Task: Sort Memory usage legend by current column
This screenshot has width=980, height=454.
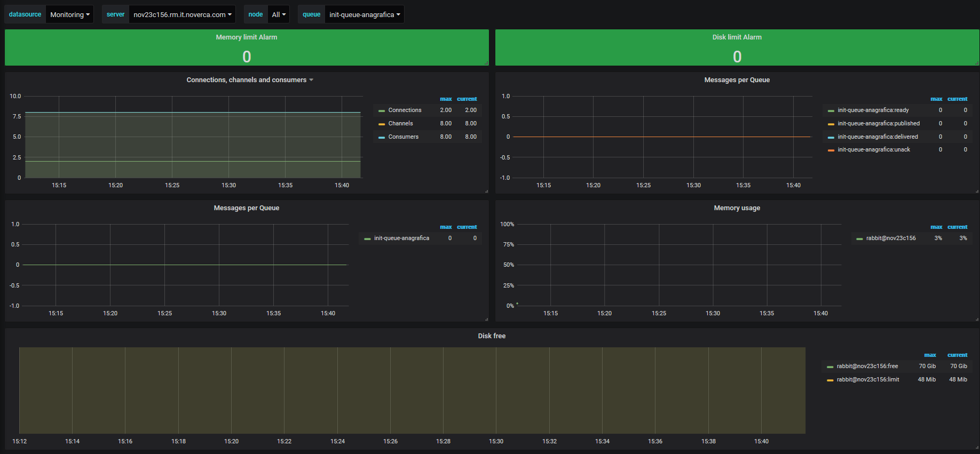Action: (x=957, y=227)
